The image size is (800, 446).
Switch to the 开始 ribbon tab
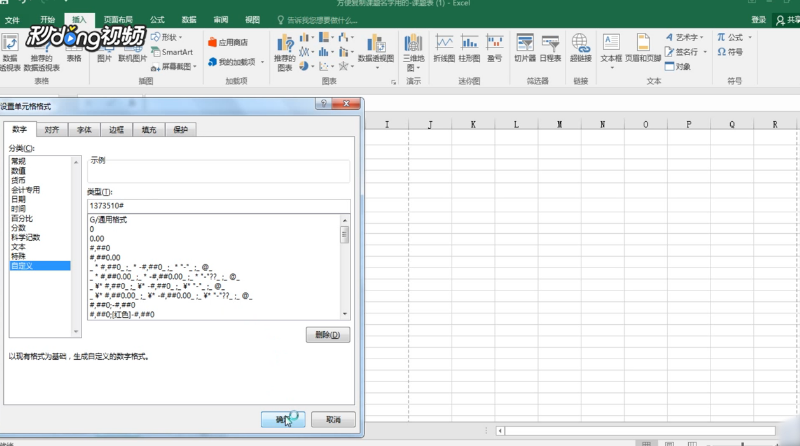(x=47, y=19)
